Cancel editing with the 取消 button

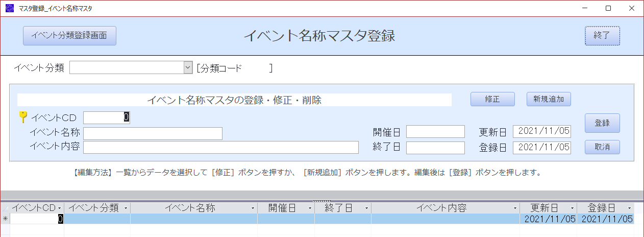pos(602,147)
